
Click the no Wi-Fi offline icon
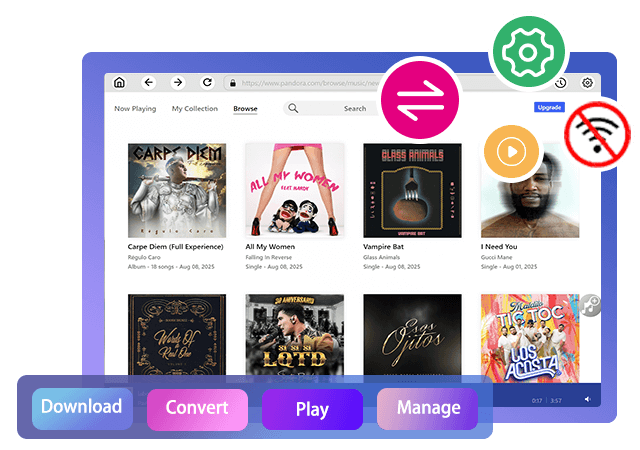(x=598, y=134)
